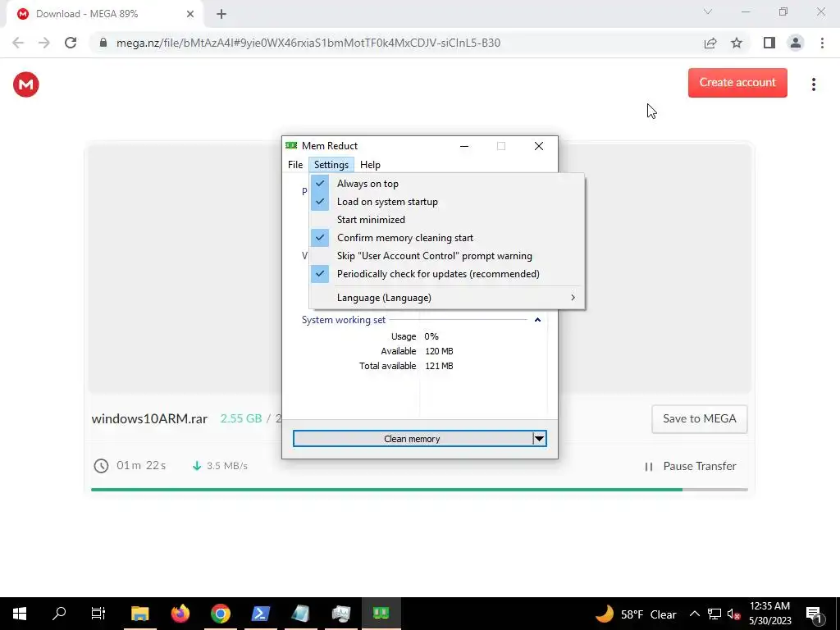Click the 121 MB total available value
This screenshot has height=630, width=840.
(x=440, y=366)
